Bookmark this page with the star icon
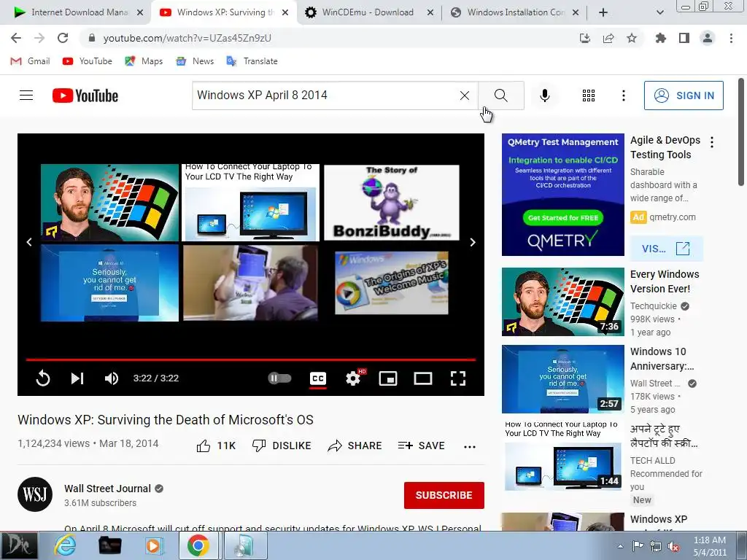Viewport: 747px width, 560px height. (632, 38)
